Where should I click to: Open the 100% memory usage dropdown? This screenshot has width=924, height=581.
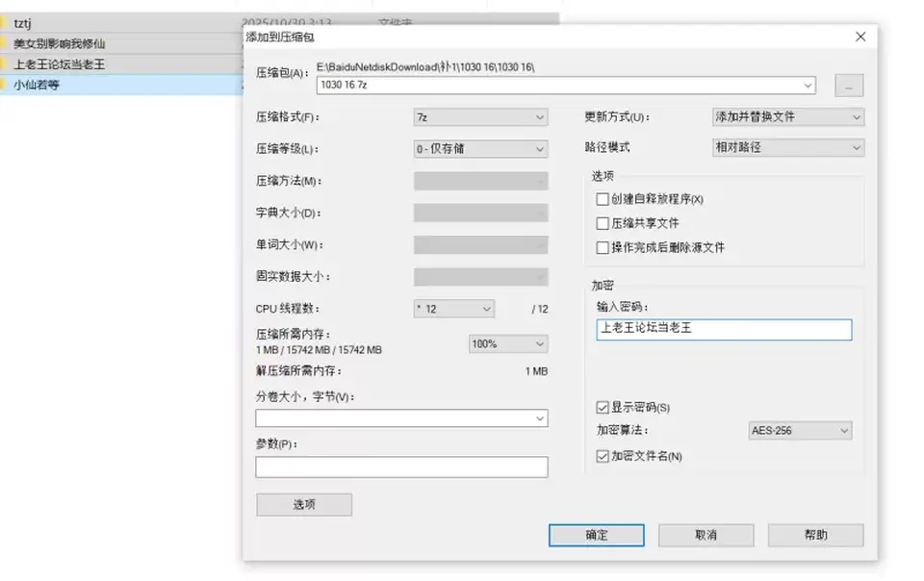(x=508, y=343)
